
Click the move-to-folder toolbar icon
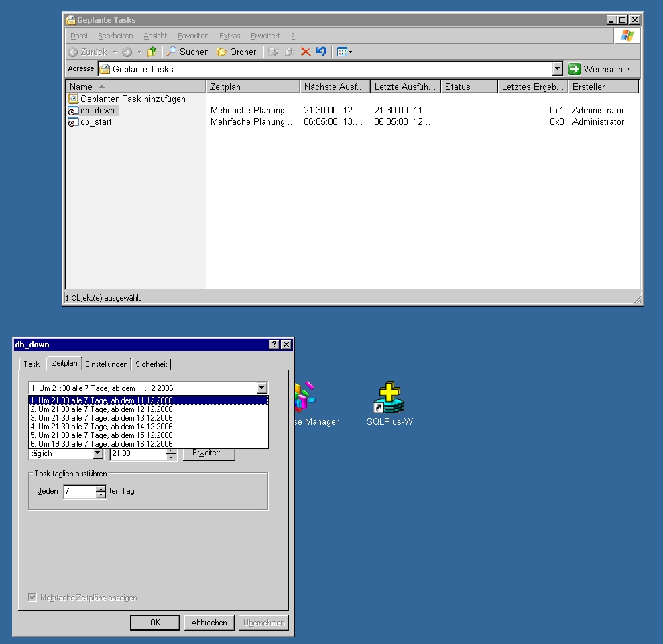pyautogui.click(x=274, y=52)
